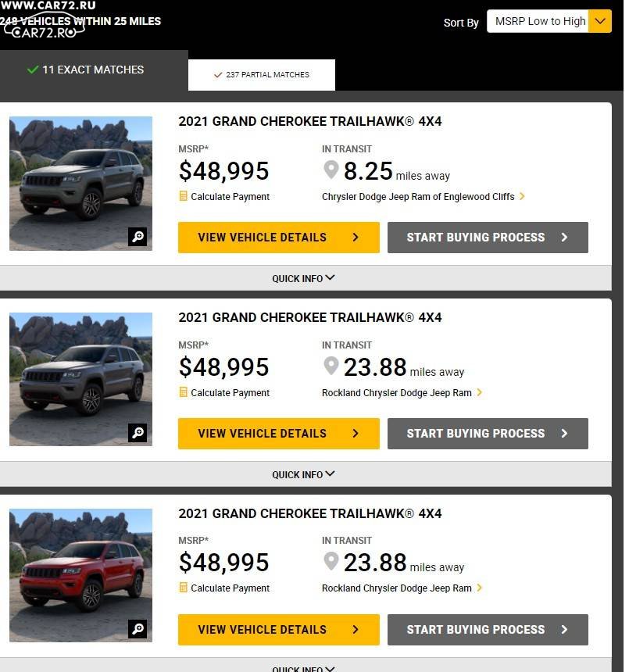Switch to 11 Exact Matches tab
The height and width of the screenshot is (672, 629).
click(94, 70)
